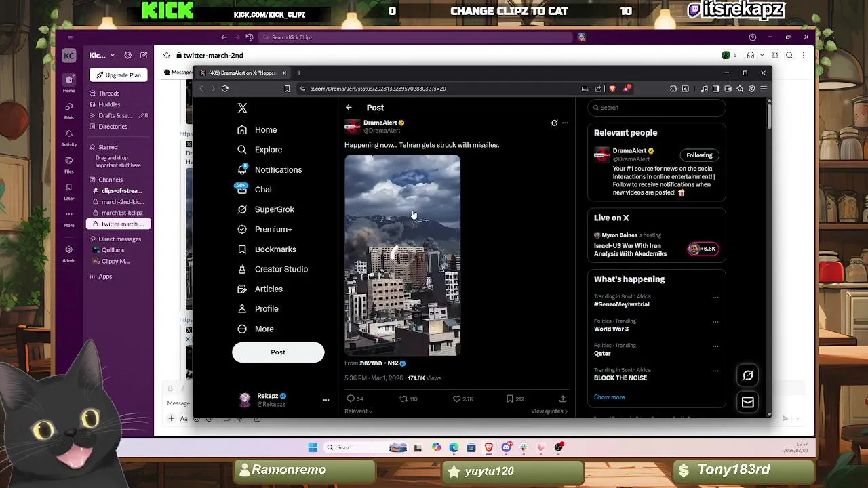Open Profile in X sidebar

258,308
